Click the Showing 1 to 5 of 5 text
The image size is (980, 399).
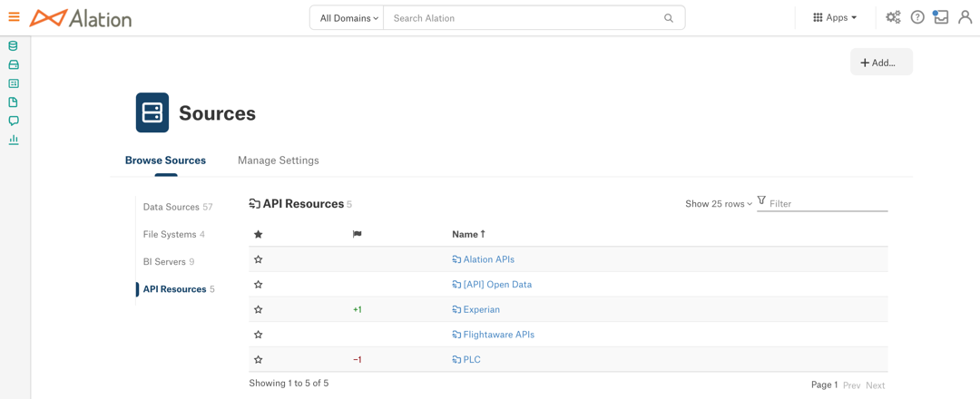click(289, 383)
